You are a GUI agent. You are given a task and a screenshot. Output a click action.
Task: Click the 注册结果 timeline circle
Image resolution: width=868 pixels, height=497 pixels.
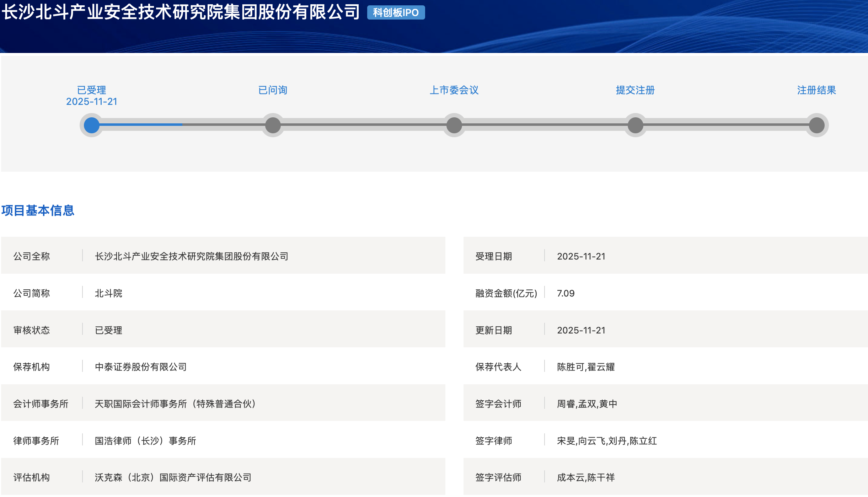(817, 125)
